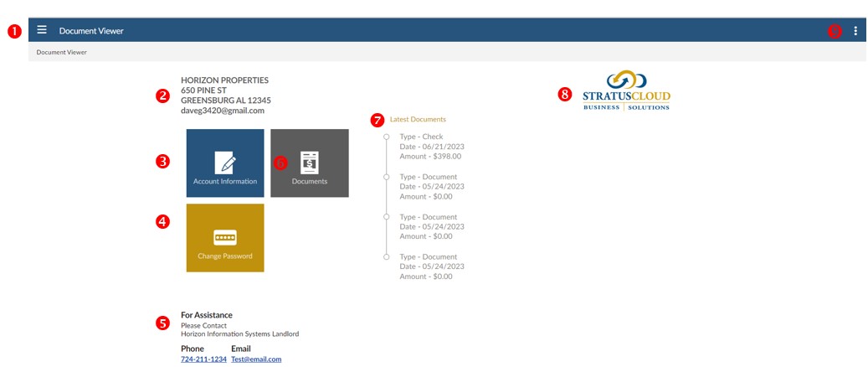Click the Latest Documents heading
868x367 pixels.
[x=418, y=119]
